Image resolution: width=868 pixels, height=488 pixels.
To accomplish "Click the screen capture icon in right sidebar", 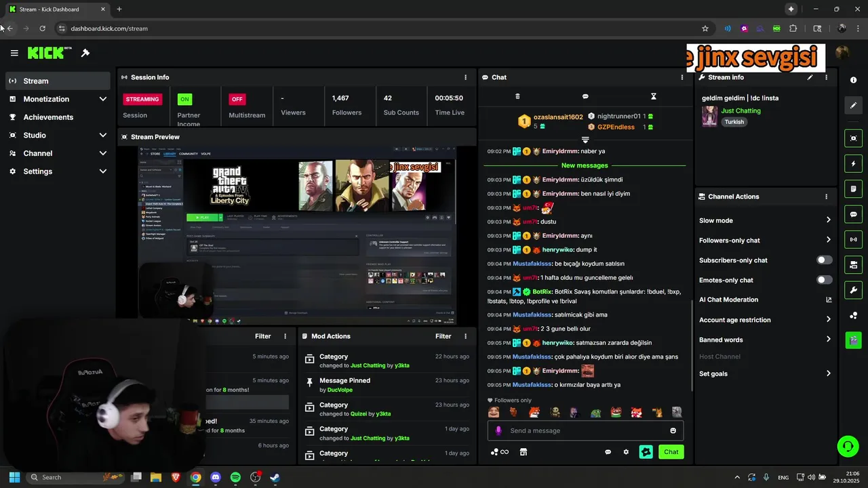I will click(853, 138).
